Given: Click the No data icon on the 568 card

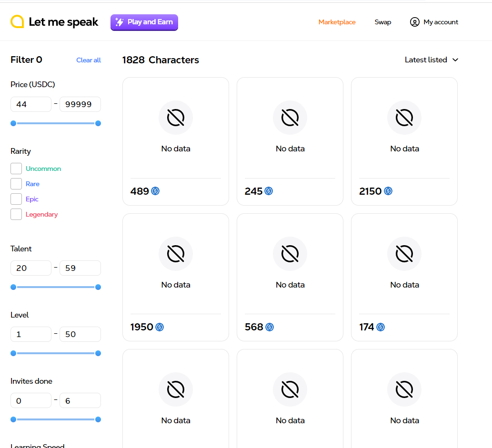Looking at the screenshot, I should [x=290, y=254].
